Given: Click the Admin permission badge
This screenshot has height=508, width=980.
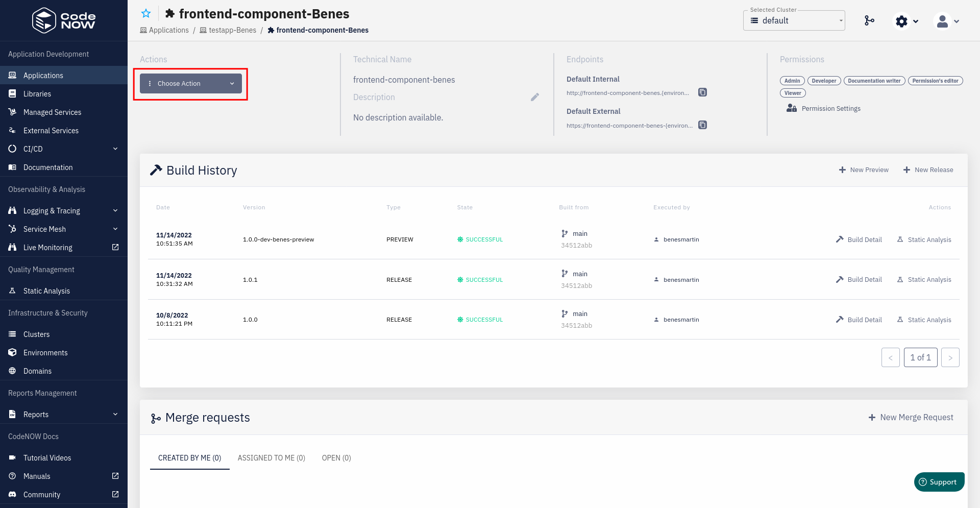Looking at the screenshot, I should point(792,81).
